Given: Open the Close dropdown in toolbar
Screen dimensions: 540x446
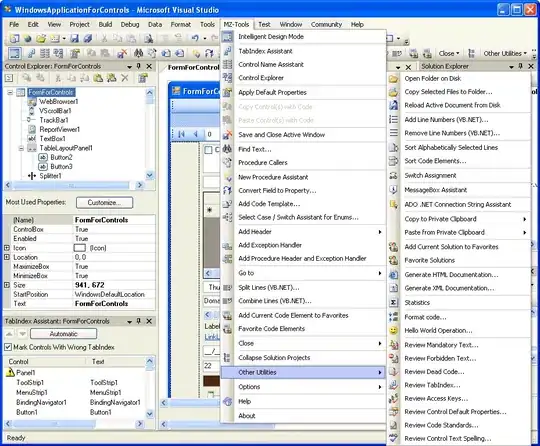Looking at the screenshot, I should pyautogui.click(x=449, y=53).
